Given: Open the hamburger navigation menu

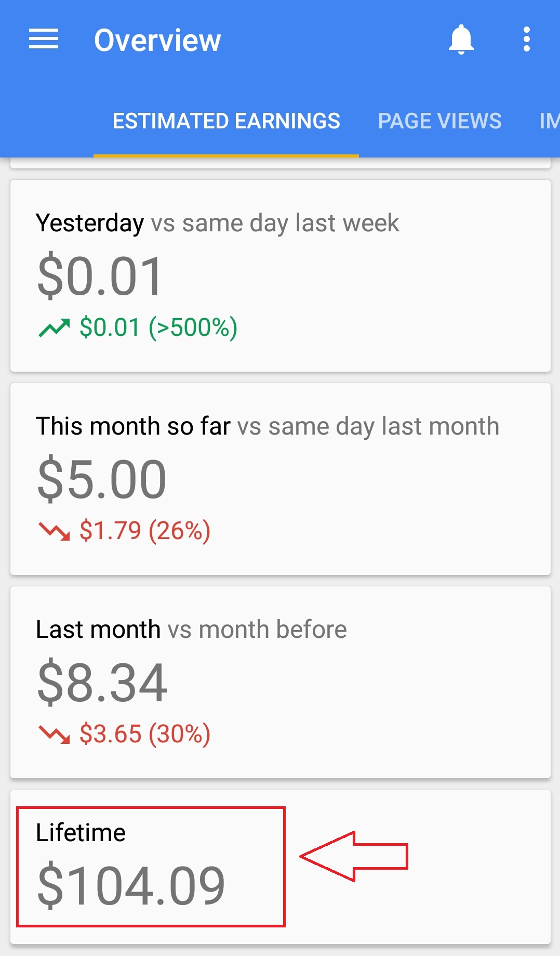Looking at the screenshot, I should 44,40.
